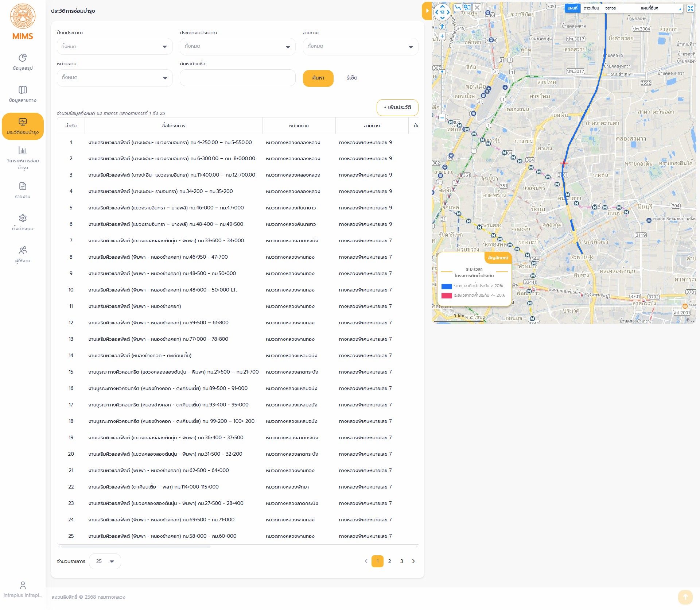Switch map to ดาวเทียม satellite view
700x610 pixels.
click(x=591, y=8)
